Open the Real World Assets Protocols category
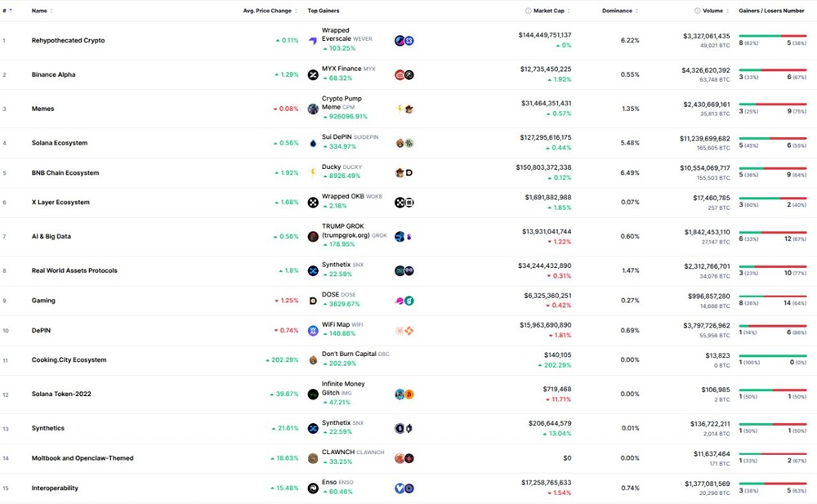Viewport: 817px width, 504px height. [74, 271]
